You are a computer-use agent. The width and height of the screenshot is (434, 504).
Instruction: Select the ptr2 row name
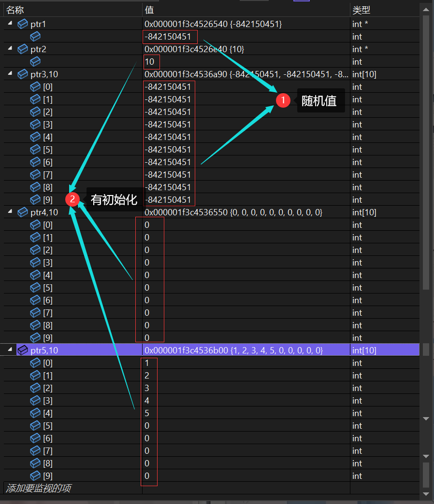coord(38,49)
